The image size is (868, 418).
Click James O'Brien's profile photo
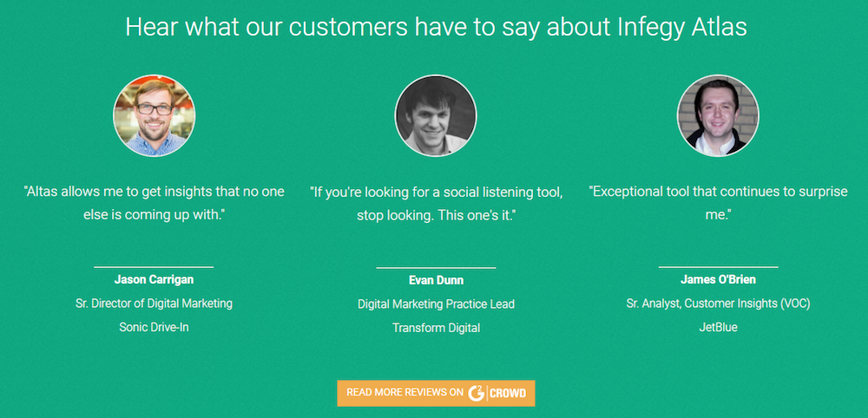(x=718, y=115)
